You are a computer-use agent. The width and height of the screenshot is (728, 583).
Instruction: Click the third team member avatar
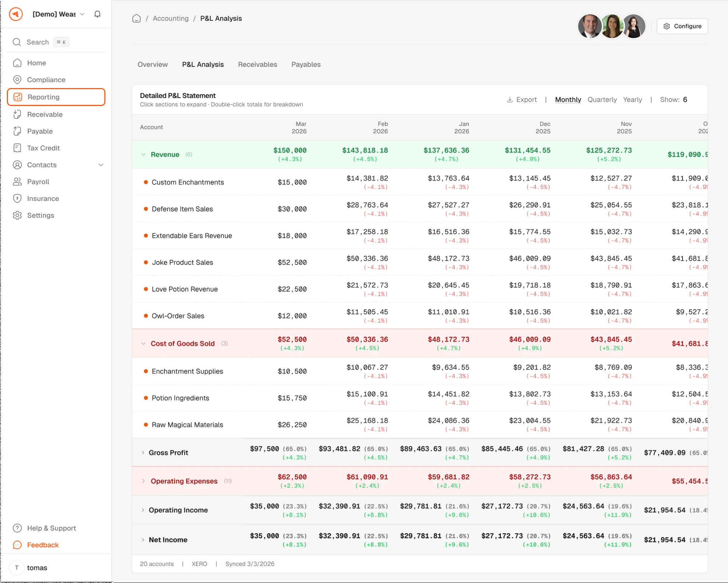coord(634,26)
